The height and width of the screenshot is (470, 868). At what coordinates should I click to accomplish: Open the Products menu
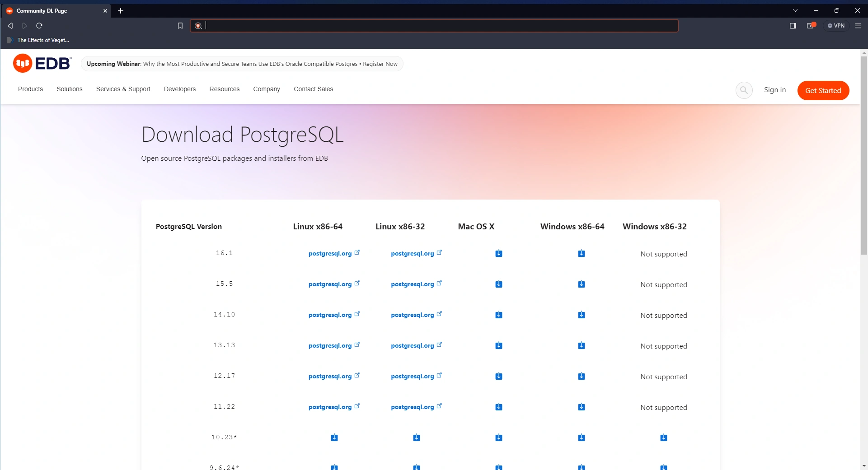tap(30, 89)
